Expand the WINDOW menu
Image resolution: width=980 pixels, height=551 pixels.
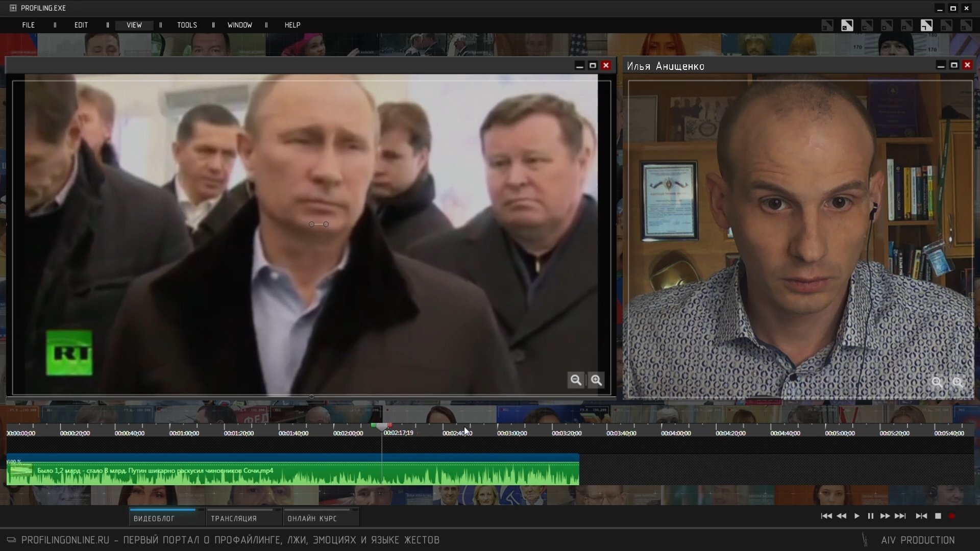point(239,25)
